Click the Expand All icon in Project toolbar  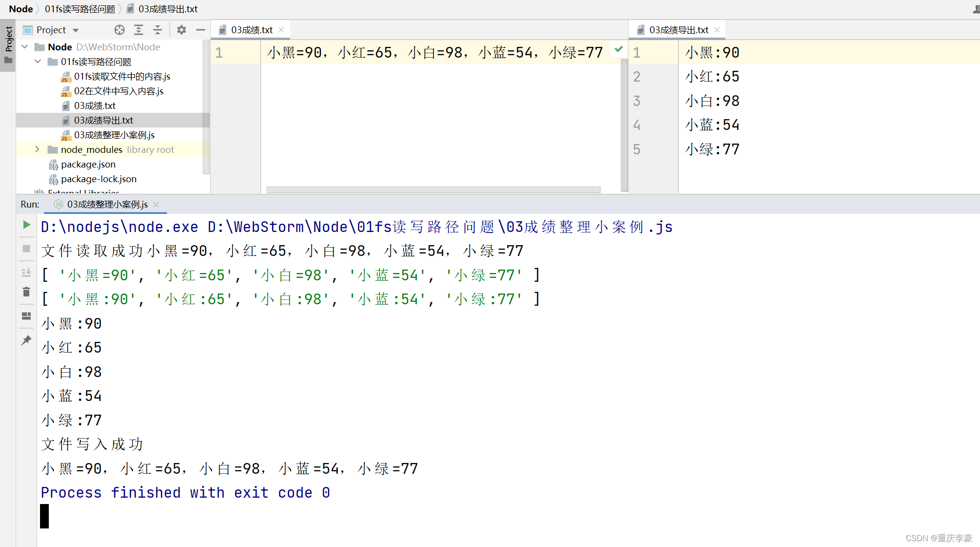[139, 30]
